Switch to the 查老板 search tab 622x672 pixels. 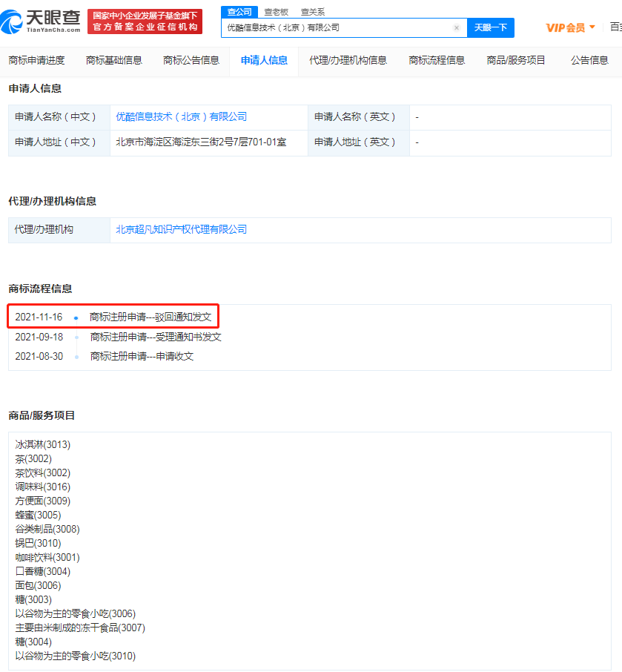tap(277, 12)
